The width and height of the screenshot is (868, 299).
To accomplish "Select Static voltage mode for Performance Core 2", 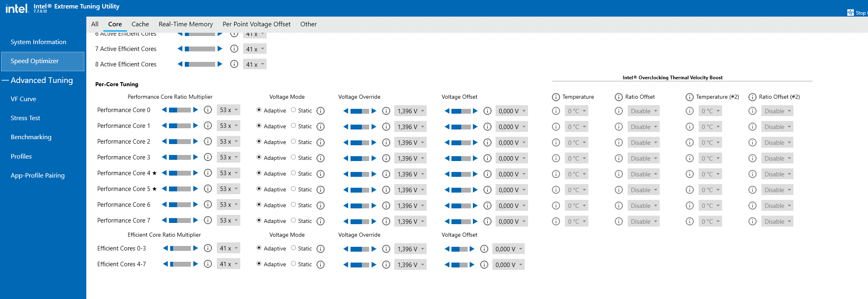I will (x=293, y=142).
